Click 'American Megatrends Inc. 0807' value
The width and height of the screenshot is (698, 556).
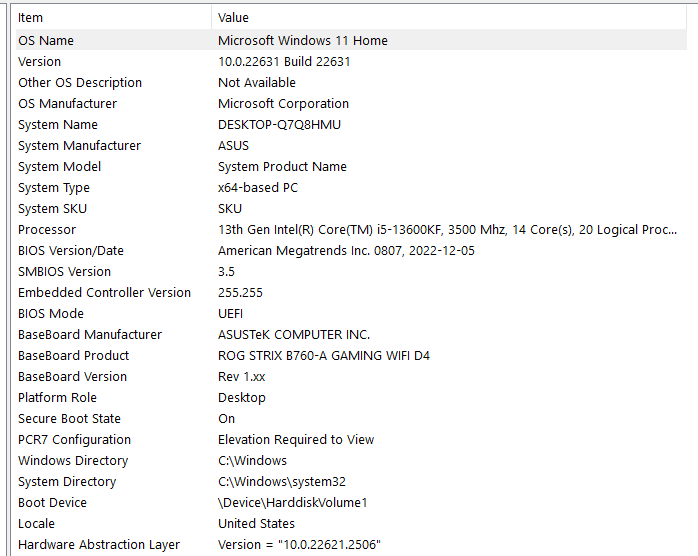(x=346, y=251)
